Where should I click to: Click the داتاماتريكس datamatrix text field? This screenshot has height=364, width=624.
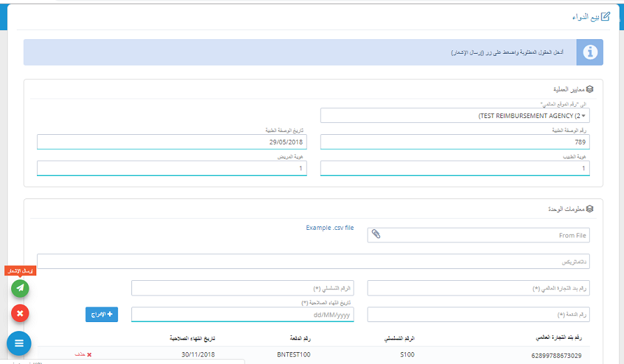click(313, 261)
